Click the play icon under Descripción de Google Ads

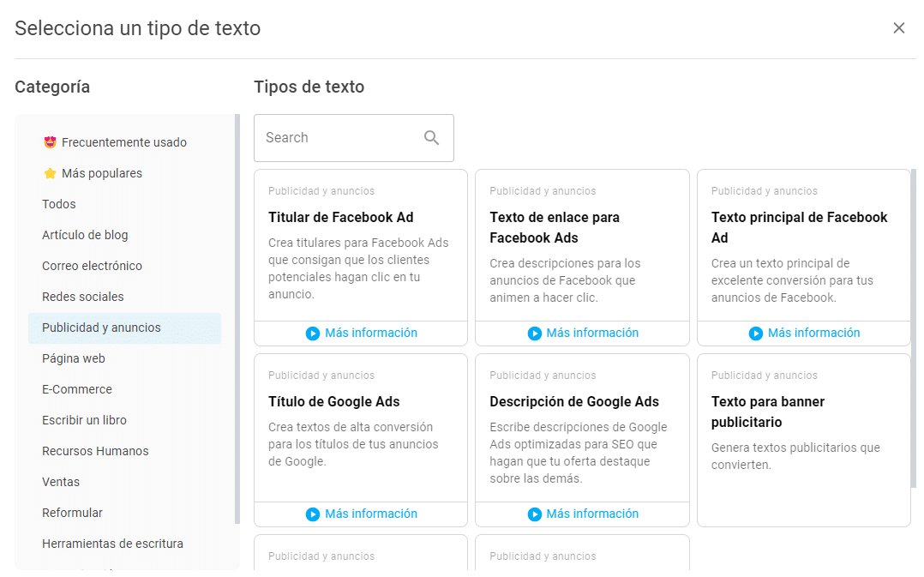coord(535,514)
